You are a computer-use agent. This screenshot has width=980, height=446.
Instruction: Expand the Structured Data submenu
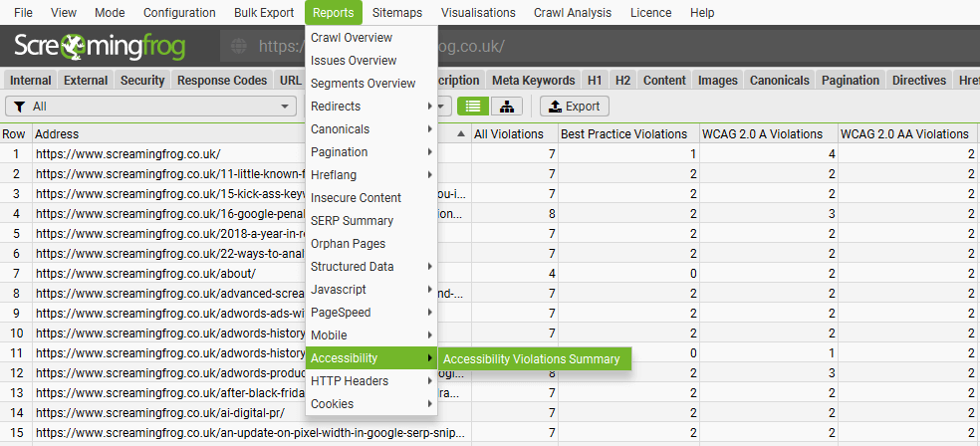coord(371,267)
